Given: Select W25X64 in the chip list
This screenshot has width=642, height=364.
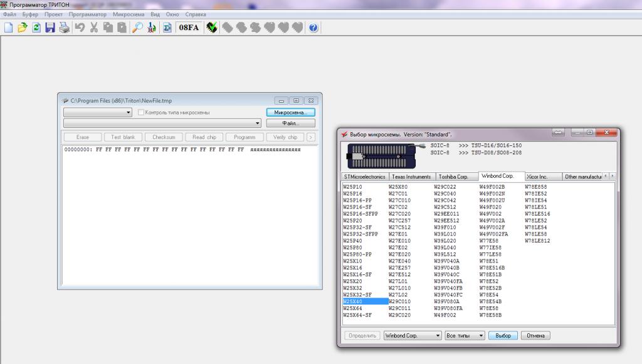Looking at the screenshot, I should [352, 308].
